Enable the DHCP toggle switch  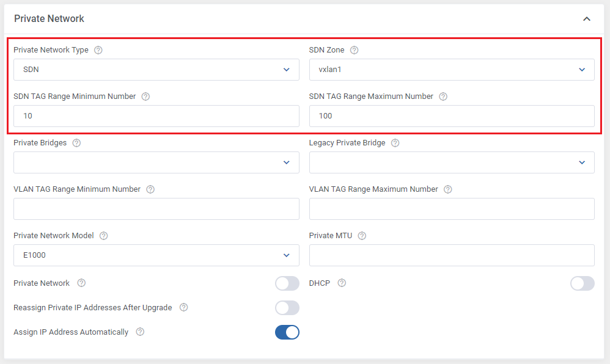(582, 283)
